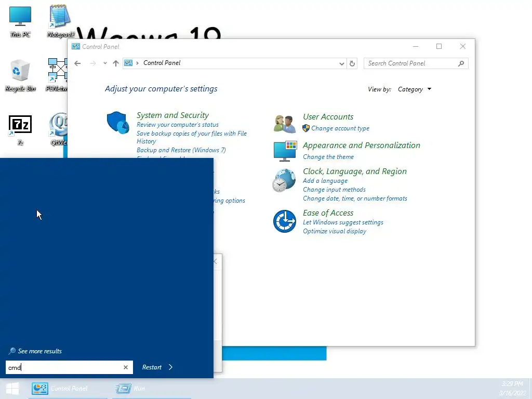Open System and Security category
Viewport: 532px width, 399px height.
tap(172, 115)
